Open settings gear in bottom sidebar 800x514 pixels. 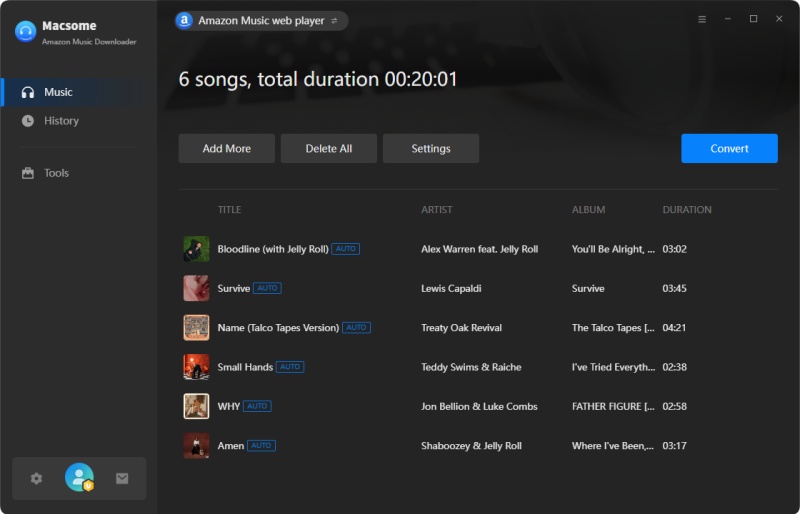[36, 478]
